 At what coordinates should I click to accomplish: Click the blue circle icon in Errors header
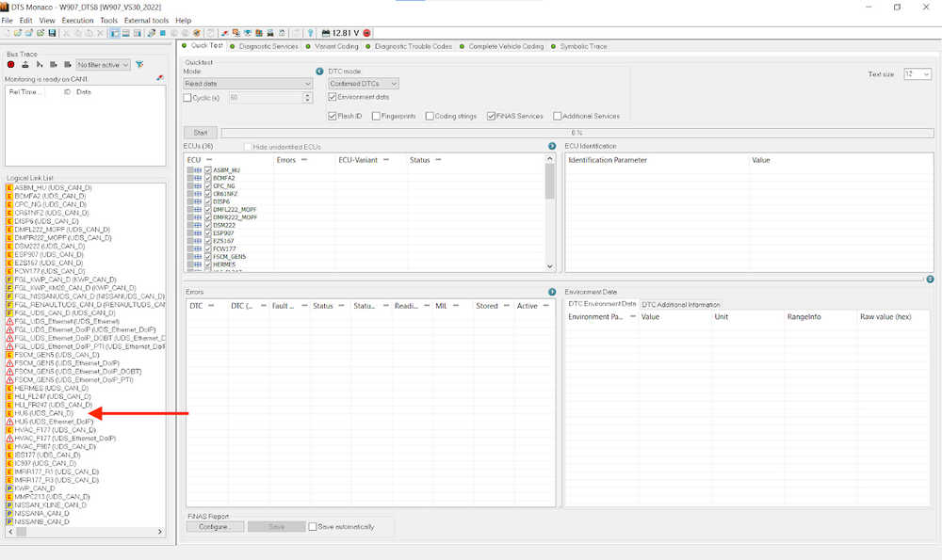552,292
